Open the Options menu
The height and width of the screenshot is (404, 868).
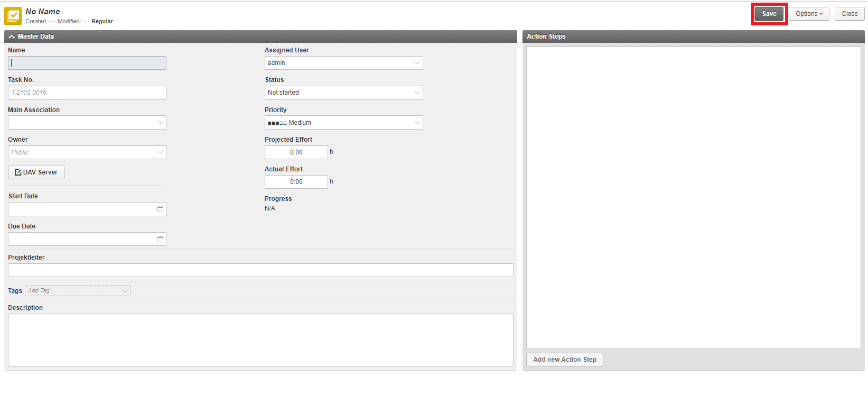click(808, 14)
